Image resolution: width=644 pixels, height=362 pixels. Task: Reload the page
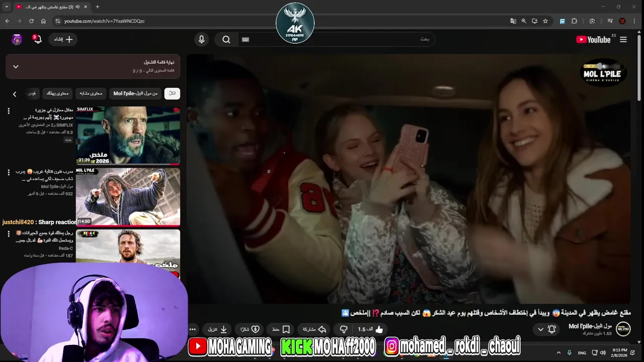tap(31, 21)
